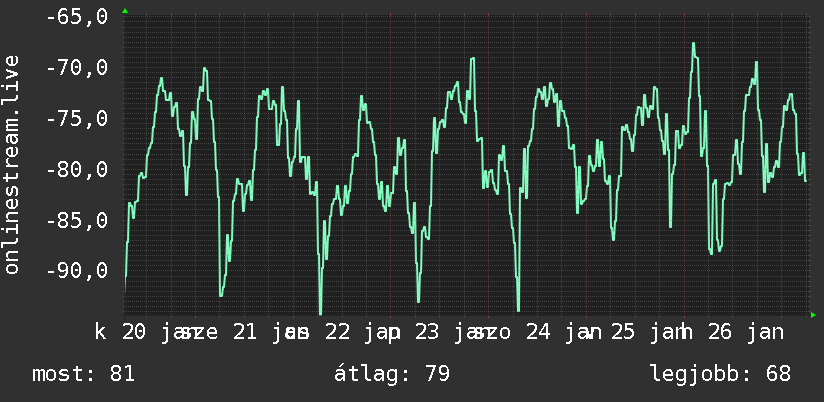Click the -75,0 y-axis label
This screenshot has width=824, height=402.
(77, 119)
